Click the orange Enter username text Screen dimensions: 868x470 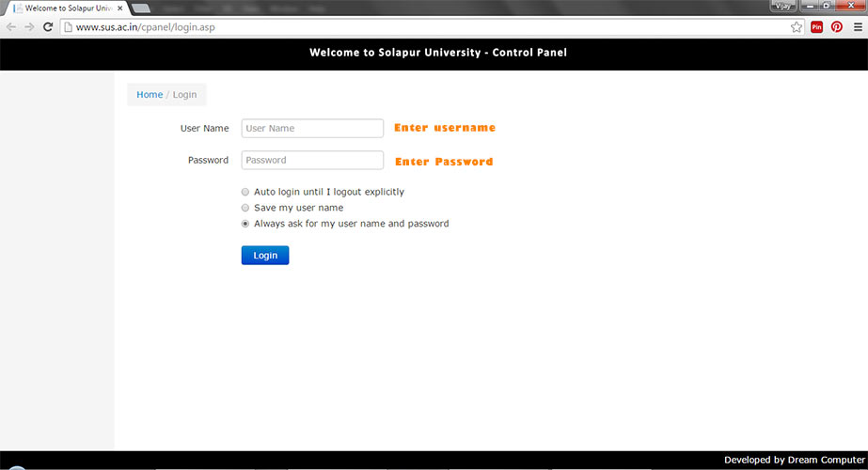[445, 128]
